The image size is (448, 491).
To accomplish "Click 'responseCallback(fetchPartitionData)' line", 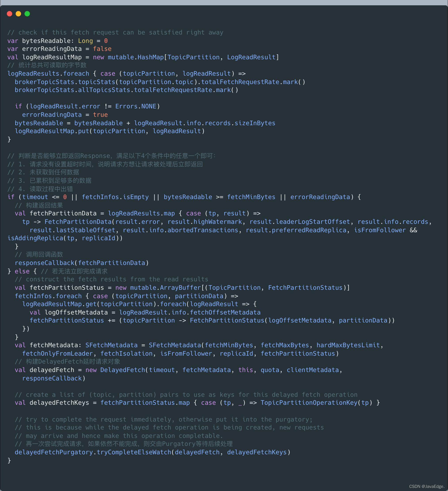I will 82,263.
